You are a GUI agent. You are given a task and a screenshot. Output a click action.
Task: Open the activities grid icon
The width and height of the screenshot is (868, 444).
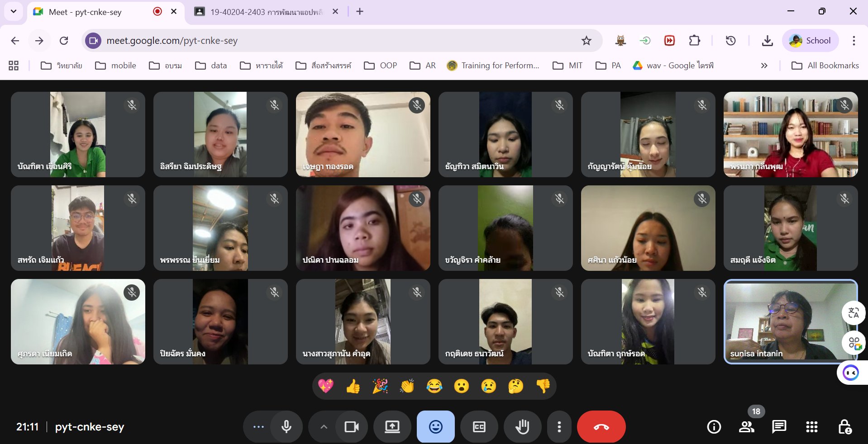(811, 427)
